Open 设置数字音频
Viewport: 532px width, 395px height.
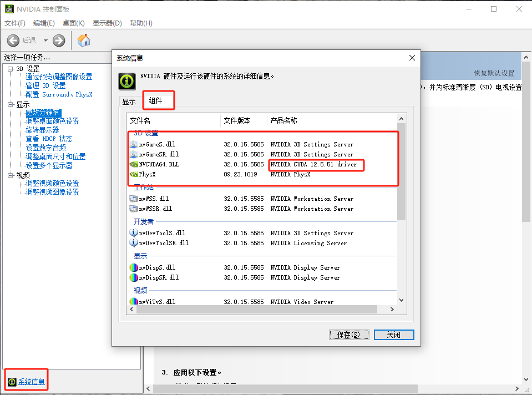coord(46,148)
